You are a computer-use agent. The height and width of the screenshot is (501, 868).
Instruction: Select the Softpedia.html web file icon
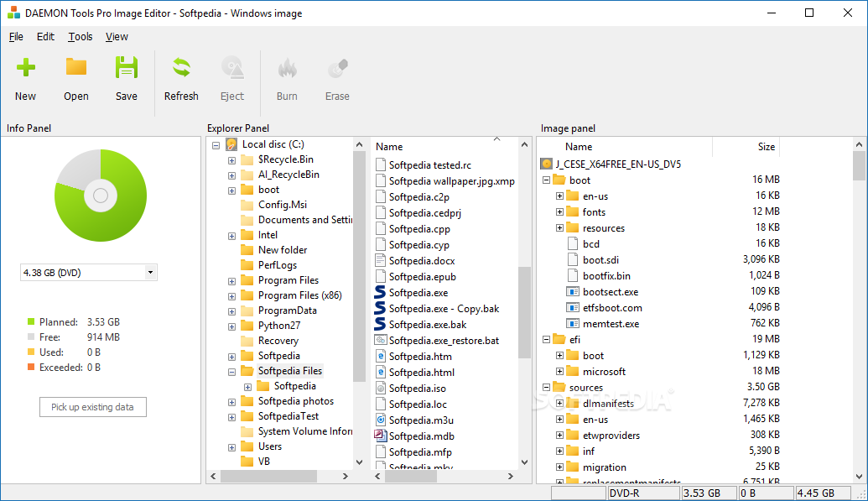pos(380,372)
